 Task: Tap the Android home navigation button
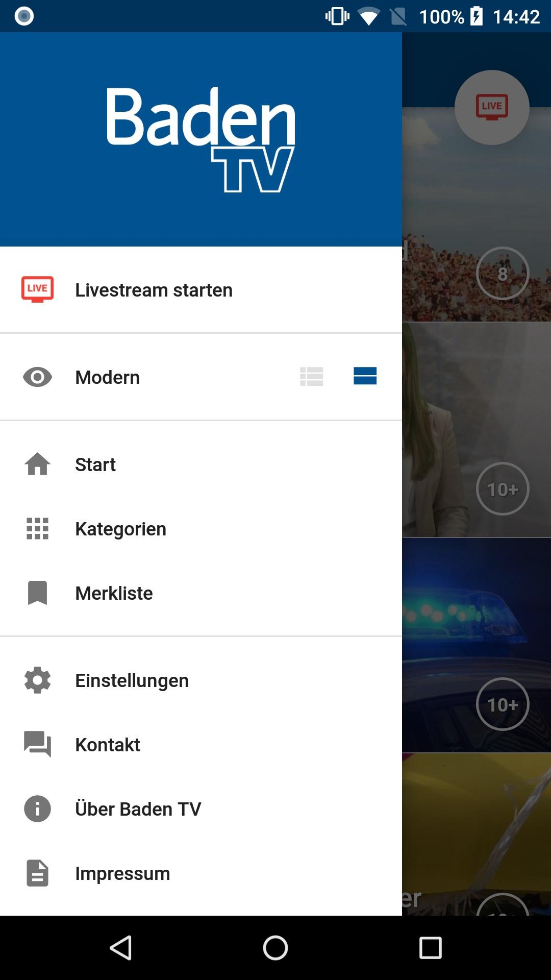click(275, 948)
